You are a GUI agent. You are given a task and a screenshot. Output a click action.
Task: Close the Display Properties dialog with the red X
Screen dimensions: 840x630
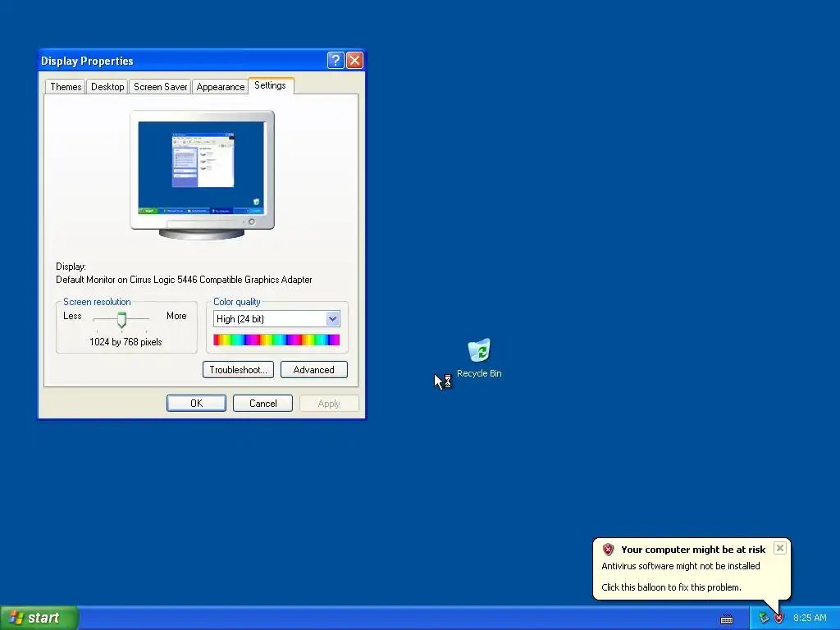[x=354, y=61]
